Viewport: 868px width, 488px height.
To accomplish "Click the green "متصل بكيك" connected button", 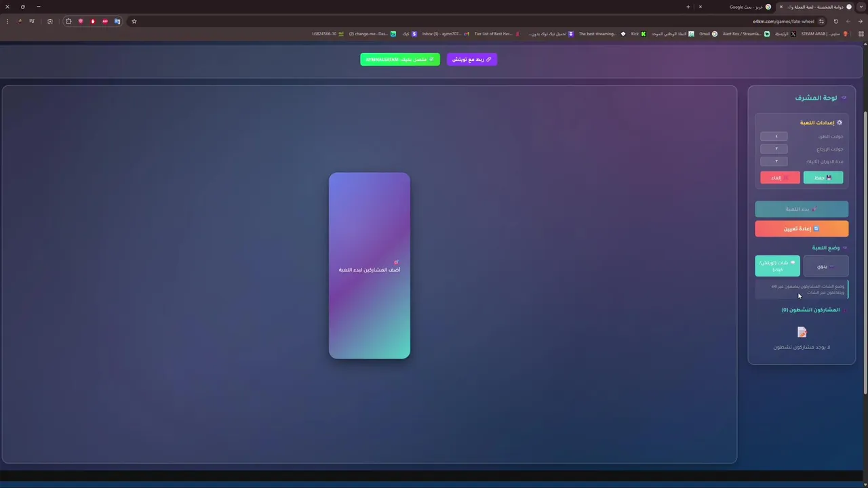I will [x=400, y=60].
